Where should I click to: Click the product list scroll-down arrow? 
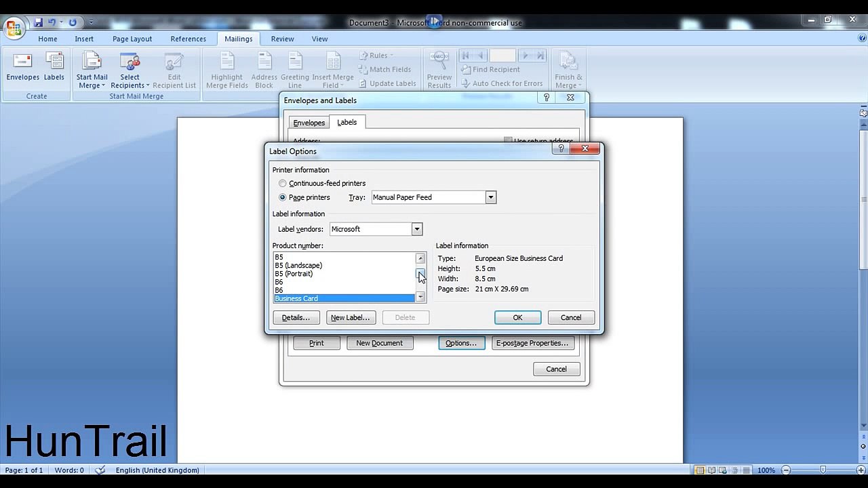(x=420, y=297)
